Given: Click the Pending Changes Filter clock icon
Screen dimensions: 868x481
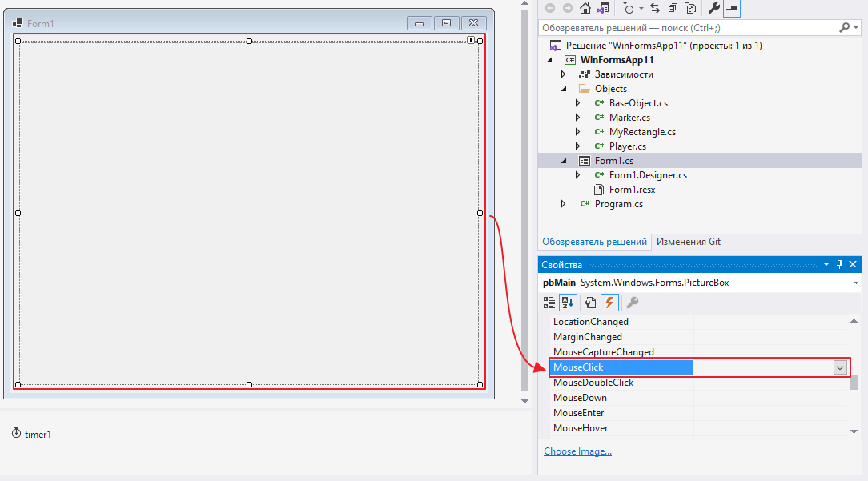Looking at the screenshot, I should [x=629, y=8].
